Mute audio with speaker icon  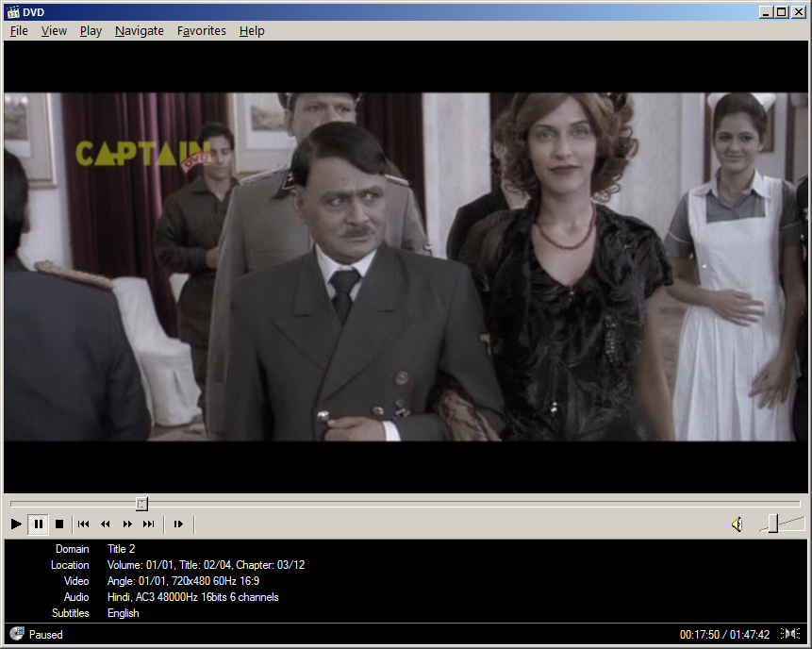click(737, 524)
